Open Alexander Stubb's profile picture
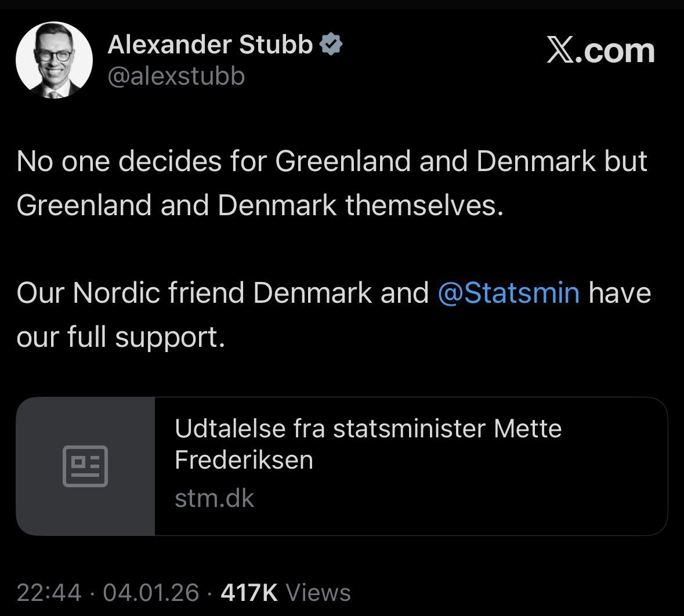This screenshot has height=616, width=684. point(54,60)
